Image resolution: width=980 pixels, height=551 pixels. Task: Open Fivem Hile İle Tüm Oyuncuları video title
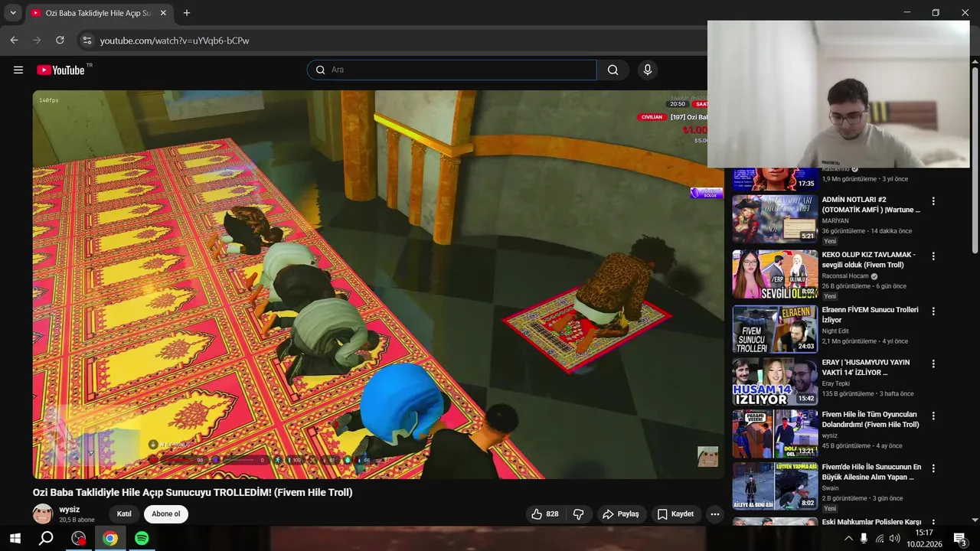(x=871, y=419)
